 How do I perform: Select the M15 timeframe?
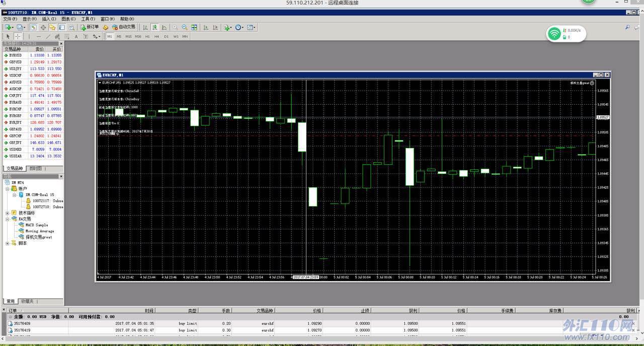pos(128,36)
